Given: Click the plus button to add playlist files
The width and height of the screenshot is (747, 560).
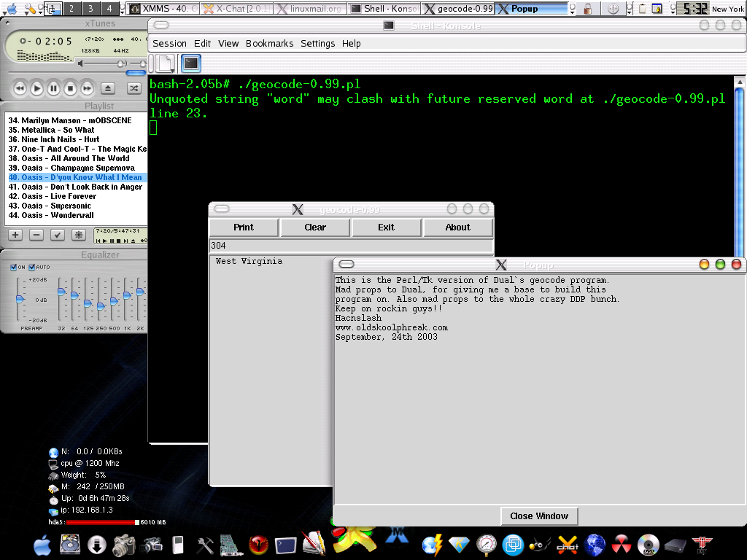Looking at the screenshot, I should (15, 235).
